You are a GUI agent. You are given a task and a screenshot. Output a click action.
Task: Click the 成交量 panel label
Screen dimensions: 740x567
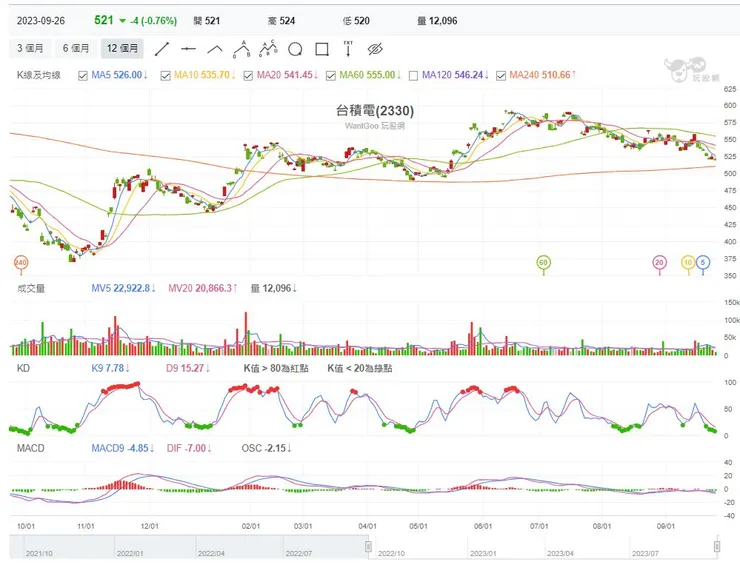(31, 288)
